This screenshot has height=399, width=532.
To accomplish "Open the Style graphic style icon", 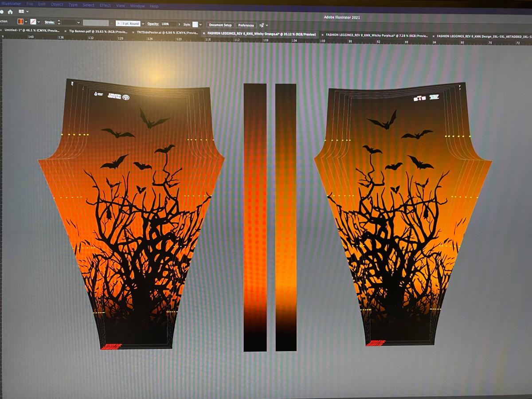I will coord(195,24).
